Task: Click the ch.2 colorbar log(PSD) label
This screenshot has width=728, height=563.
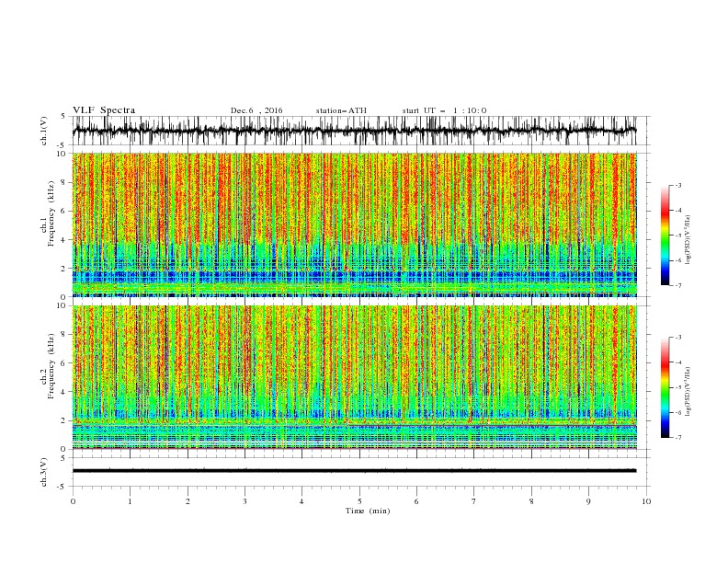Action: [x=688, y=391]
